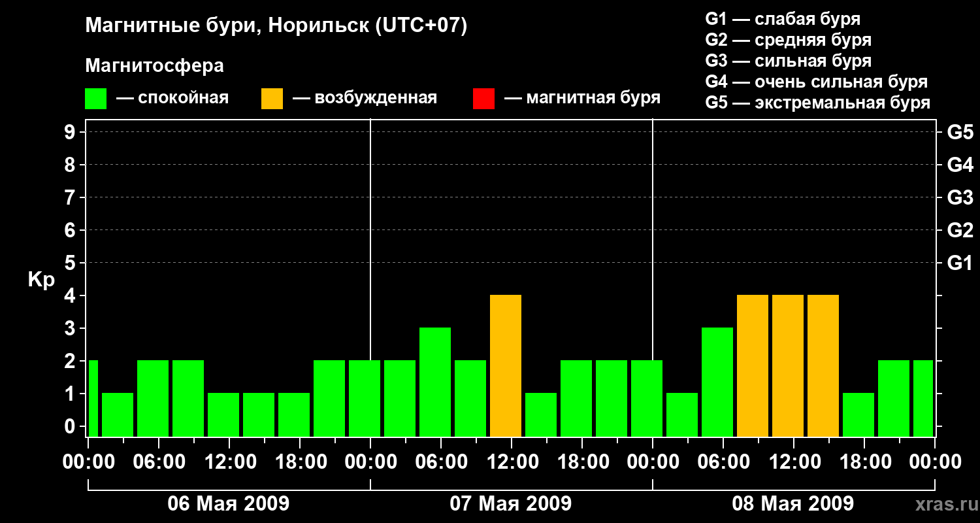The height and width of the screenshot is (523, 980).
Task: Click the '08 Мая 2009' date label
Action: click(x=793, y=504)
